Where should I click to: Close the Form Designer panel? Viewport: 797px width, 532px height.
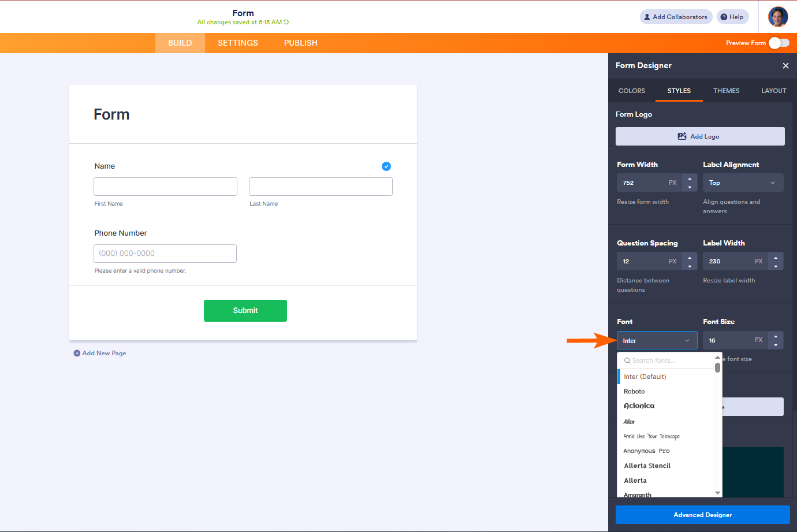click(785, 66)
